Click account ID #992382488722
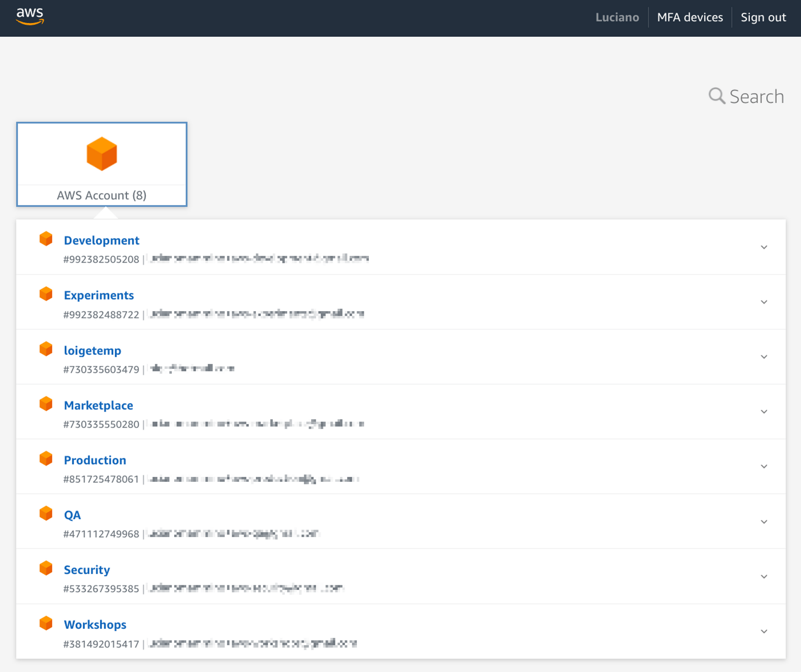 [101, 315]
